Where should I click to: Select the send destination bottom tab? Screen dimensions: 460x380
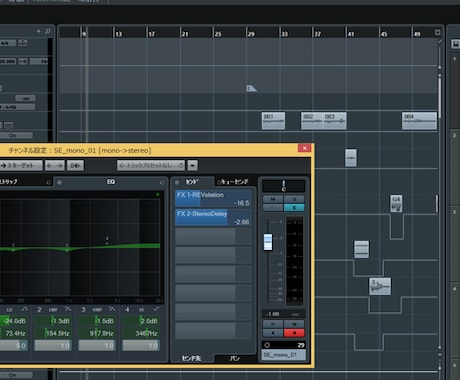pos(191,358)
